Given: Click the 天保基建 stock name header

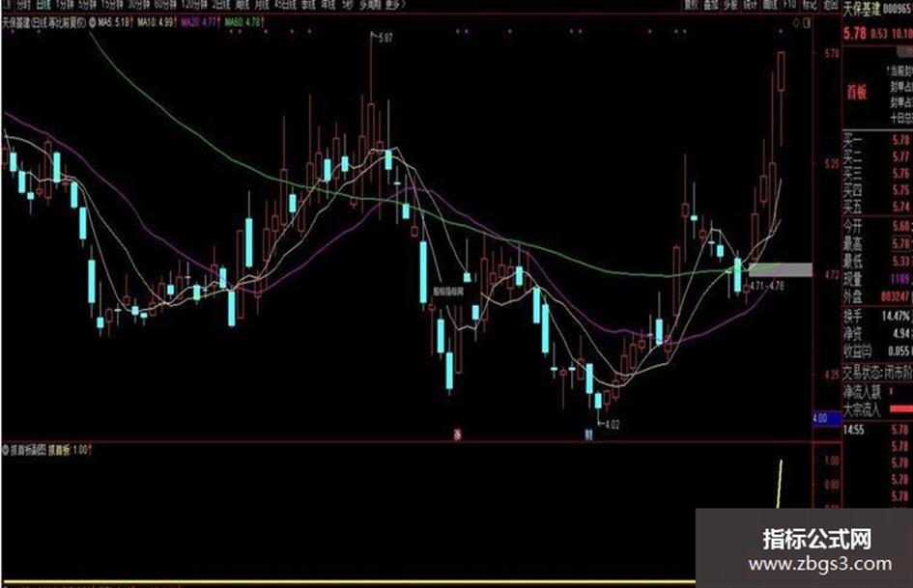Looking at the screenshot, I should pyautogui.click(x=863, y=9).
